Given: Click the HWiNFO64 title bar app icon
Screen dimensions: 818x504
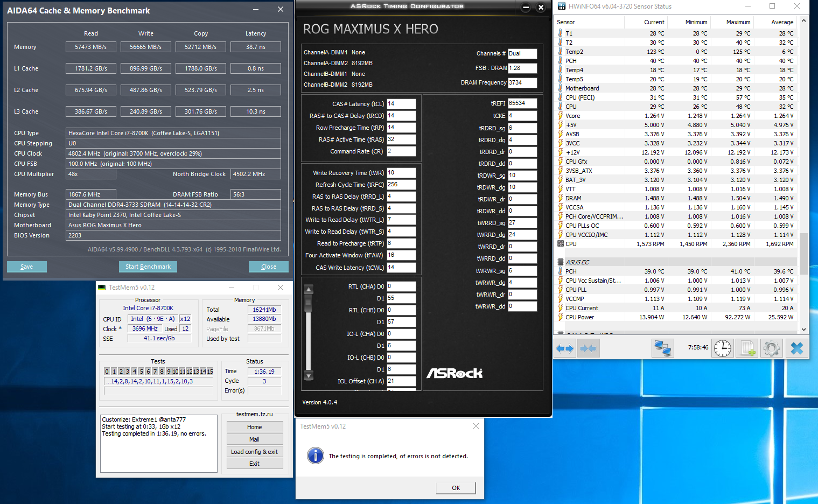Looking at the screenshot, I should coord(562,6).
